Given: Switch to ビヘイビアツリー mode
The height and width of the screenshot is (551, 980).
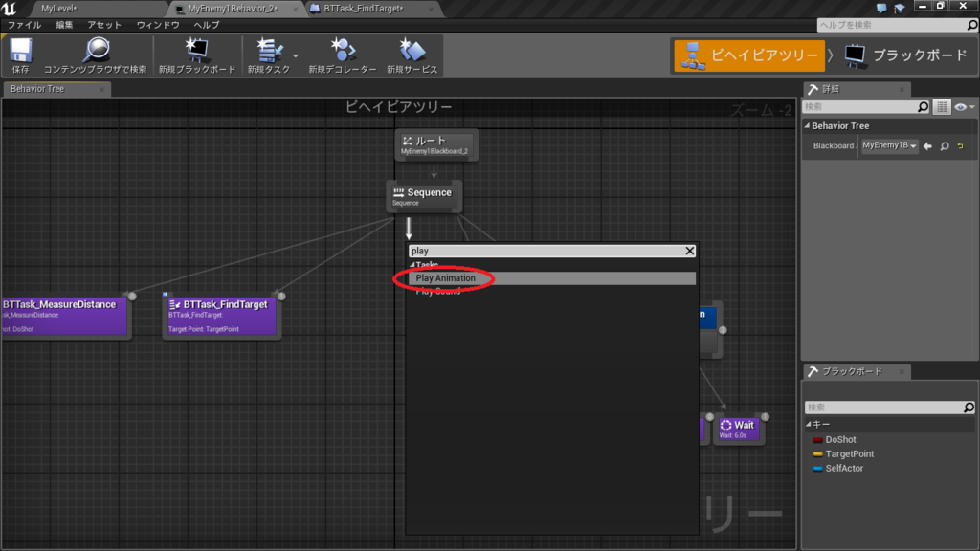Looking at the screenshot, I should click(749, 55).
